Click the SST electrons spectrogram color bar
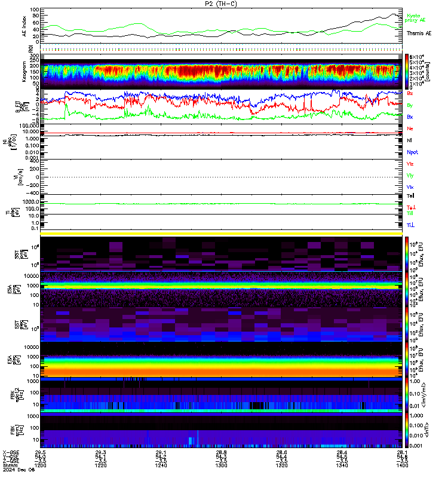 click(407, 324)
